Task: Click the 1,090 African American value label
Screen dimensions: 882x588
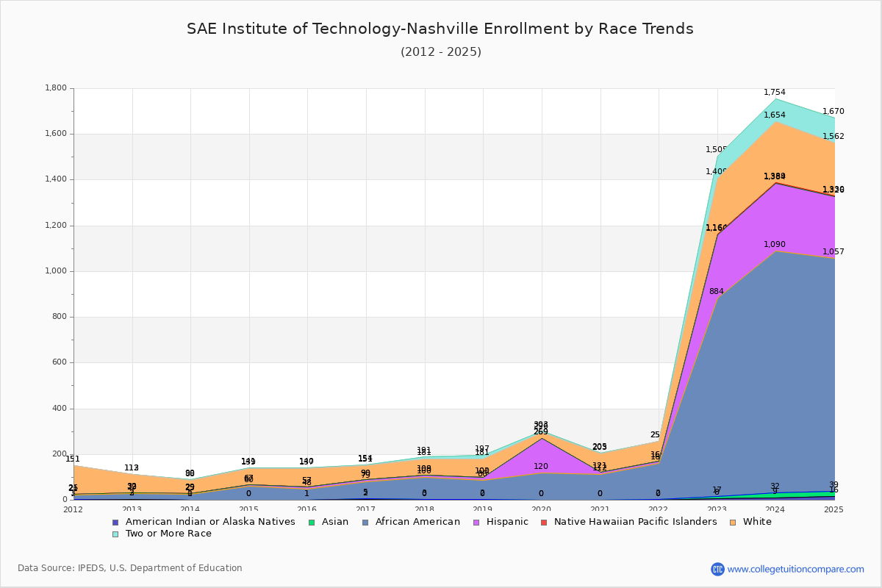Action: point(774,245)
